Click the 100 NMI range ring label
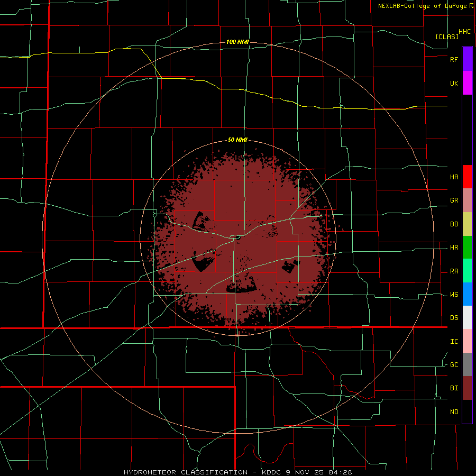Screen dimensions: 476x476 point(237,42)
